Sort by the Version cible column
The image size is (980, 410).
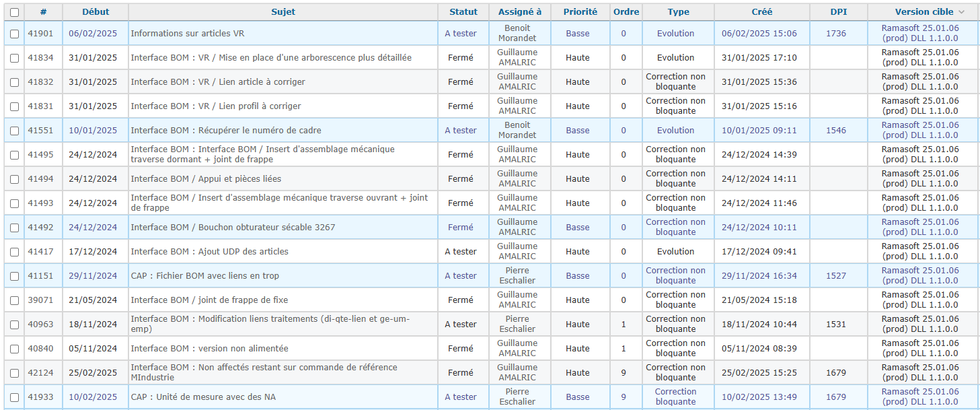pyautogui.click(x=924, y=12)
